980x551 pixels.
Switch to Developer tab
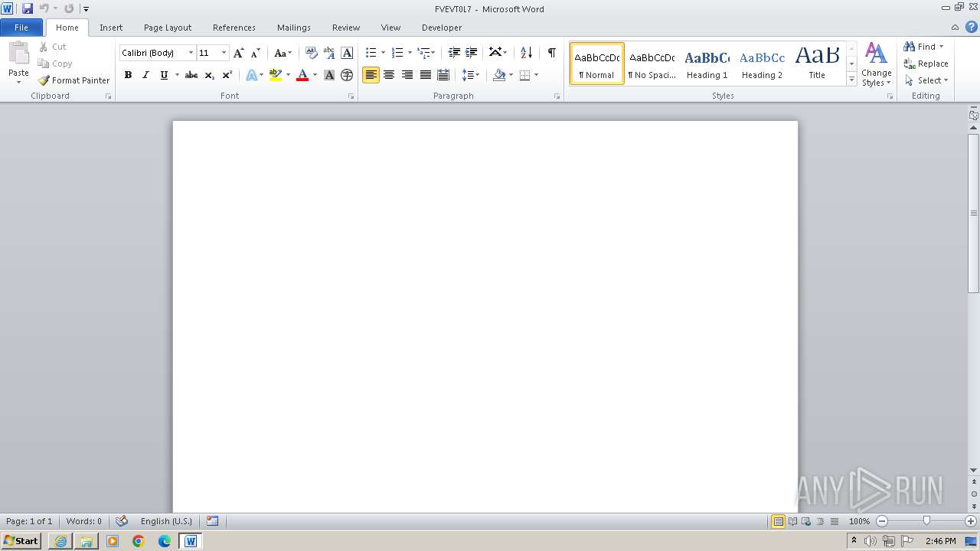pos(442,28)
